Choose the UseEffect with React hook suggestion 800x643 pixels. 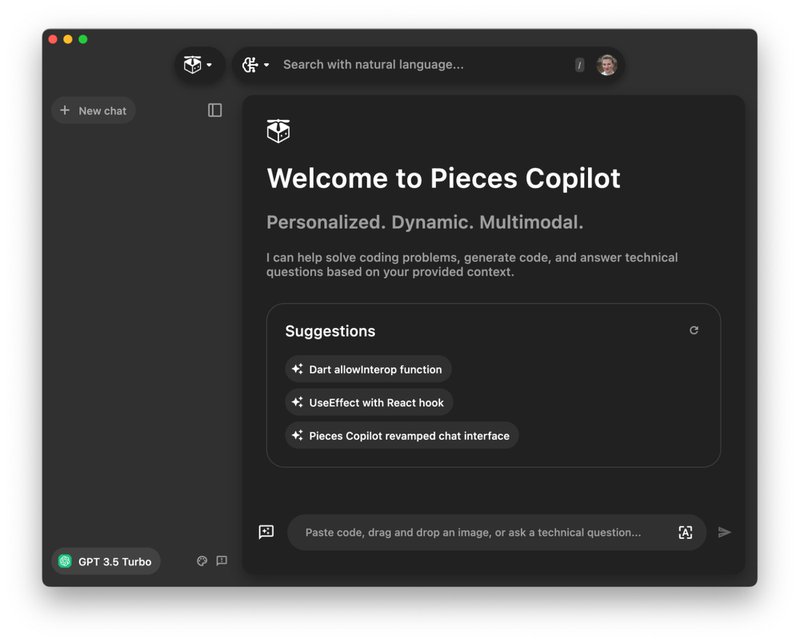tap(369, 402)
